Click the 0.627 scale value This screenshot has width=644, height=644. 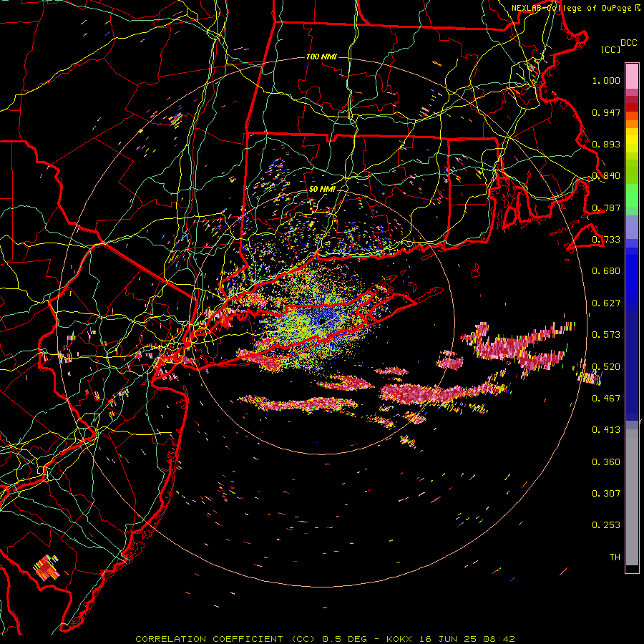(x=606, y=303)
